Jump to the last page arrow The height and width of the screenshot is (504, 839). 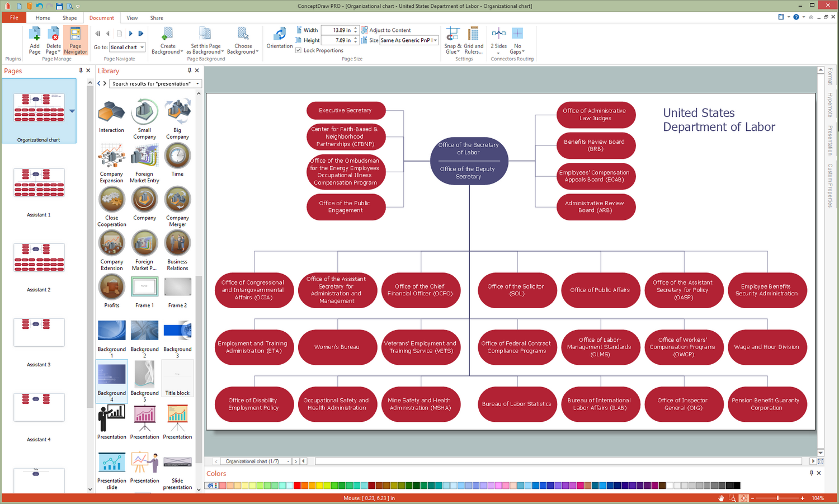click(141, 34)
